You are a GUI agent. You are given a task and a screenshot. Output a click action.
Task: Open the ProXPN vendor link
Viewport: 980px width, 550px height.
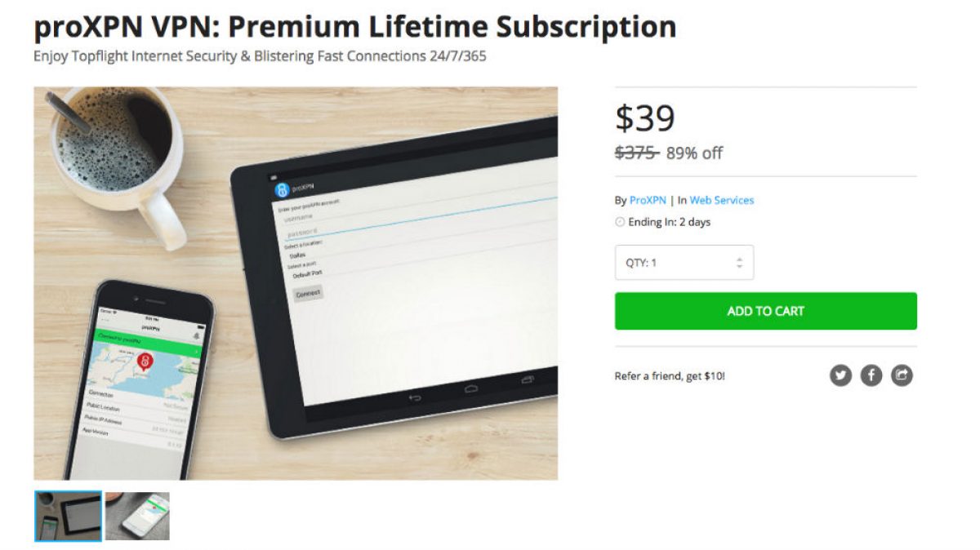647,200
